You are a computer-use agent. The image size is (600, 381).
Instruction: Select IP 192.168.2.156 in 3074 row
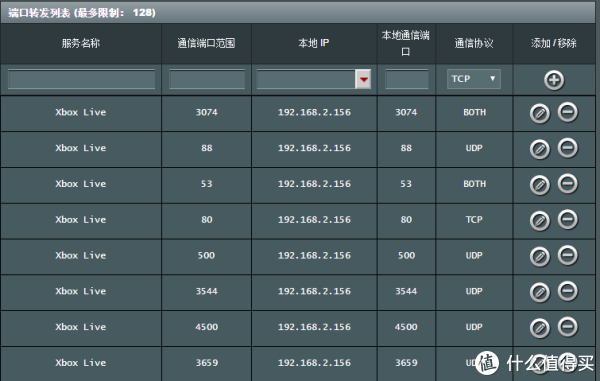click(x=314, y=112)
